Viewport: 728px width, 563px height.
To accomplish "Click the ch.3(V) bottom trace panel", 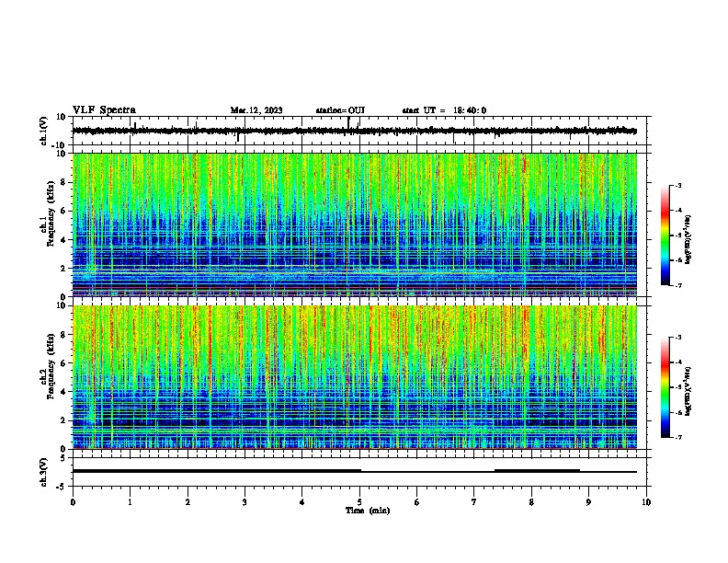I will (361, 472).
